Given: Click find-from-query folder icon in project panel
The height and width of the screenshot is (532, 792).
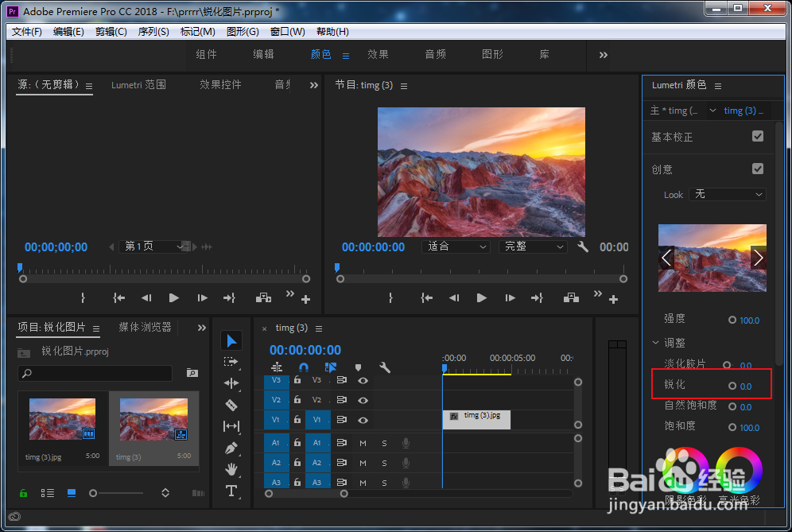Looking at the screenshot, I should [x=192, y=373].
